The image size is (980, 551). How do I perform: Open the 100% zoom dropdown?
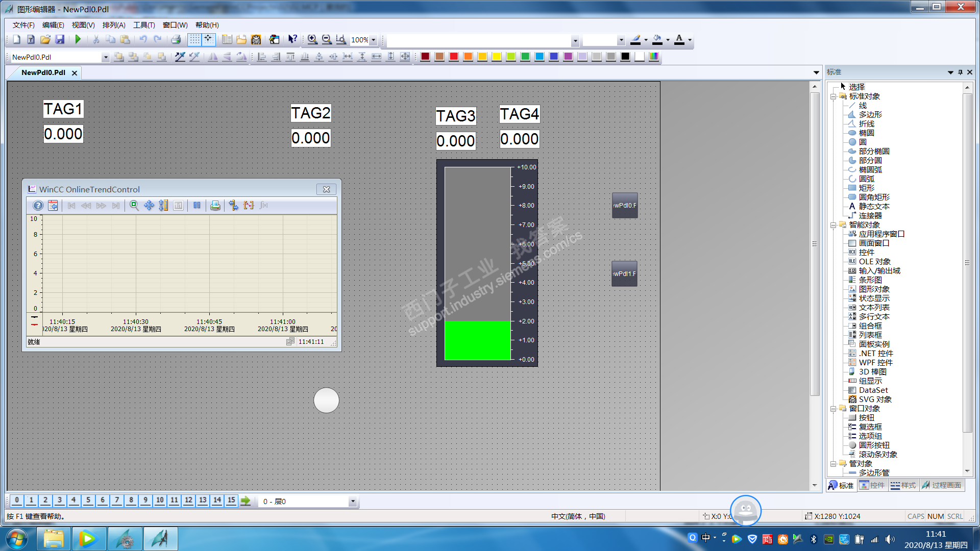373,40
